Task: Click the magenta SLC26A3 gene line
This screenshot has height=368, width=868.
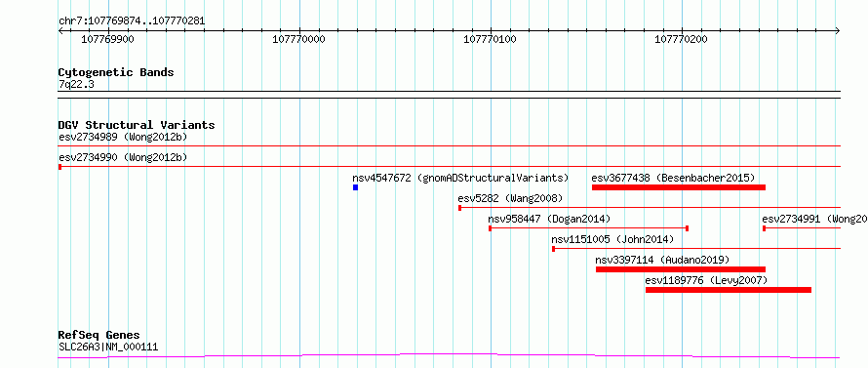Action: (449, 355)
